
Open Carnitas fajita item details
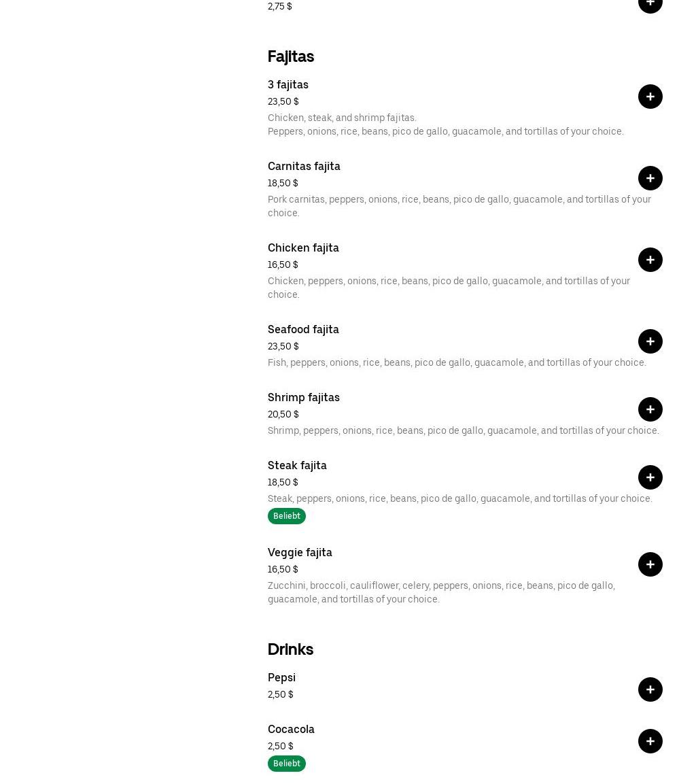coord(304,166)
